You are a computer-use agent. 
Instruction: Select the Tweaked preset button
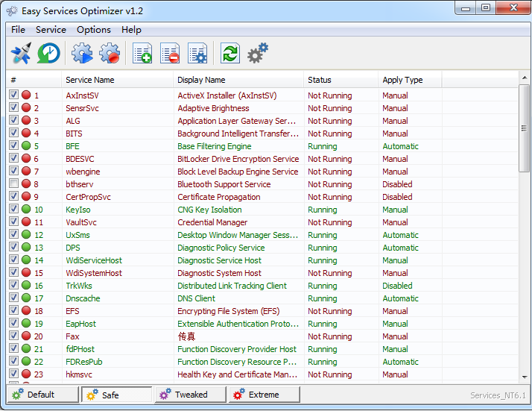pos(191,395)
